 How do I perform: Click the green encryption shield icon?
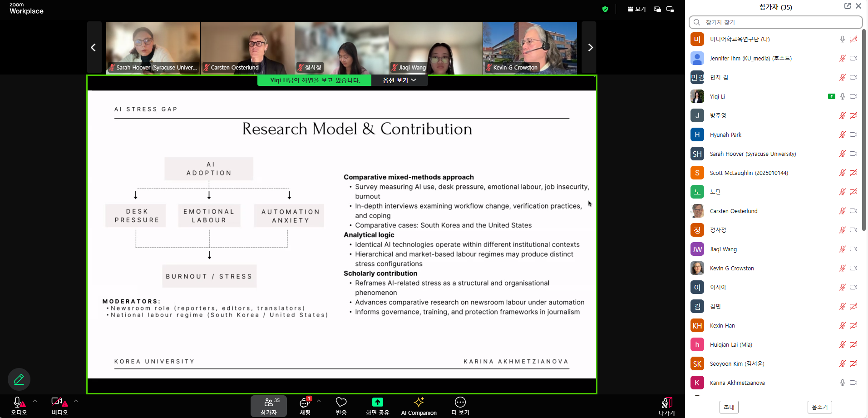click(x=605, y=9)
